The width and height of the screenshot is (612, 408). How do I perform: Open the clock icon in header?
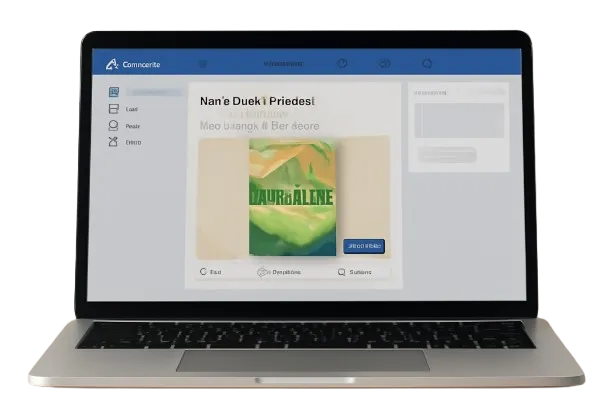342,63
